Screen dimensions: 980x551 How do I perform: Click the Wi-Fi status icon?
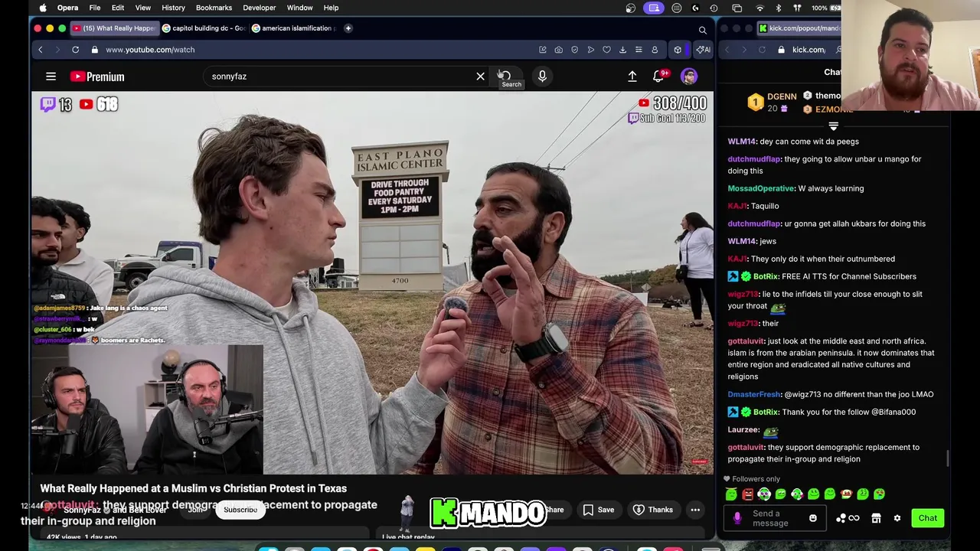tap(759, 8)
